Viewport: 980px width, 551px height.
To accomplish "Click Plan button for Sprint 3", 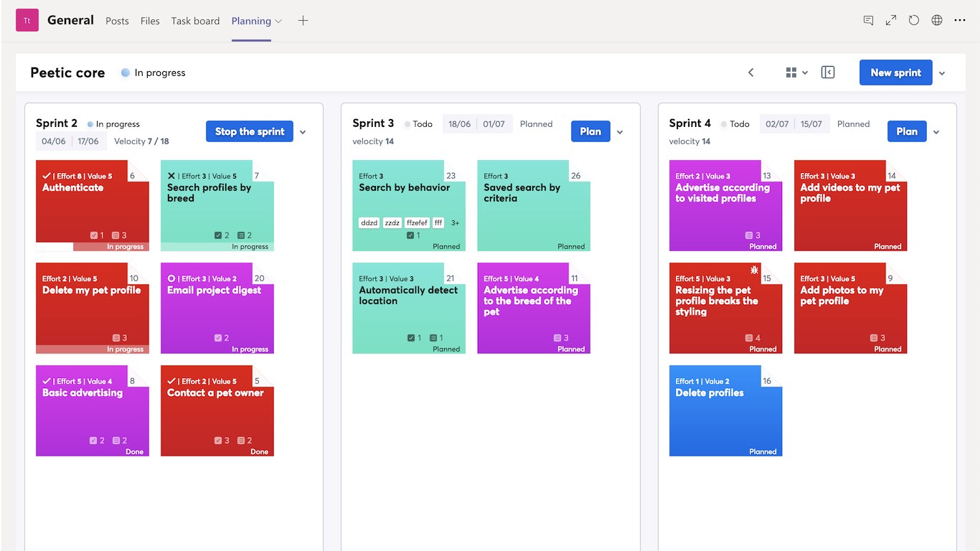I will (x=590, y=131).
